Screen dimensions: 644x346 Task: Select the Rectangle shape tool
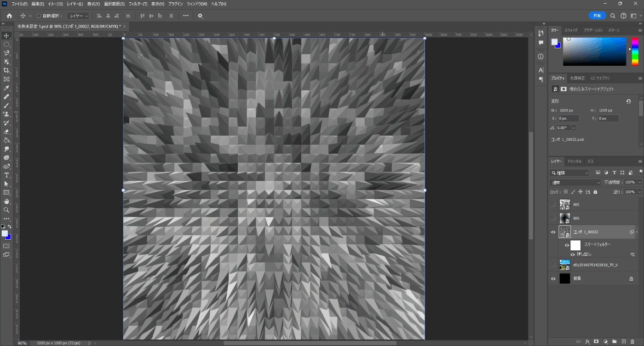pos(6,193)
